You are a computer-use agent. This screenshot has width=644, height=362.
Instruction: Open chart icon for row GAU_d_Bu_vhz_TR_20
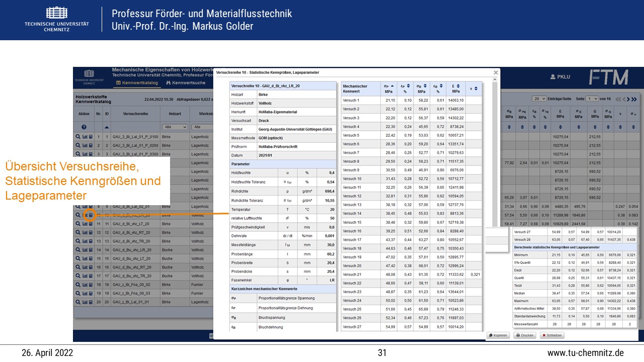click(85, 276)
